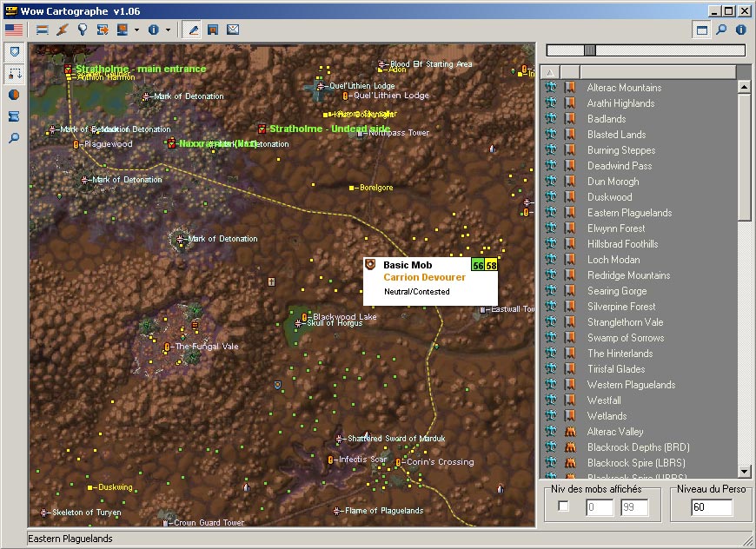
Task: Click the info icon at the far top right
Action: (741, 30)
